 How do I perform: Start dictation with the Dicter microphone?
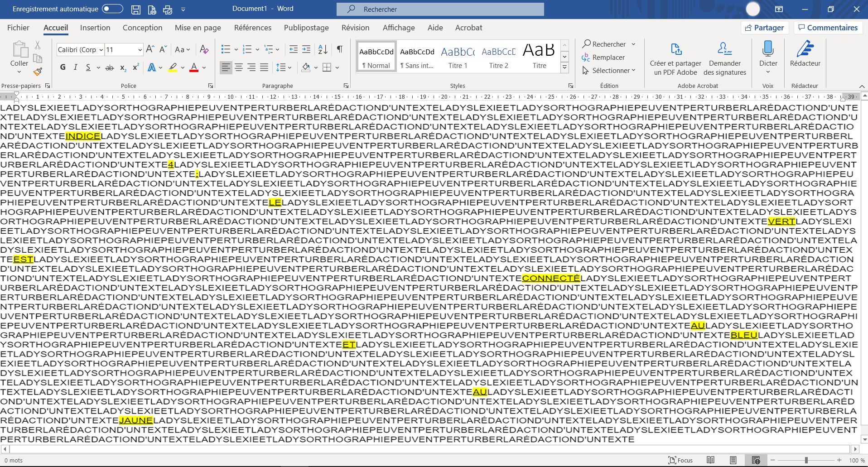[x=768, y=53]
